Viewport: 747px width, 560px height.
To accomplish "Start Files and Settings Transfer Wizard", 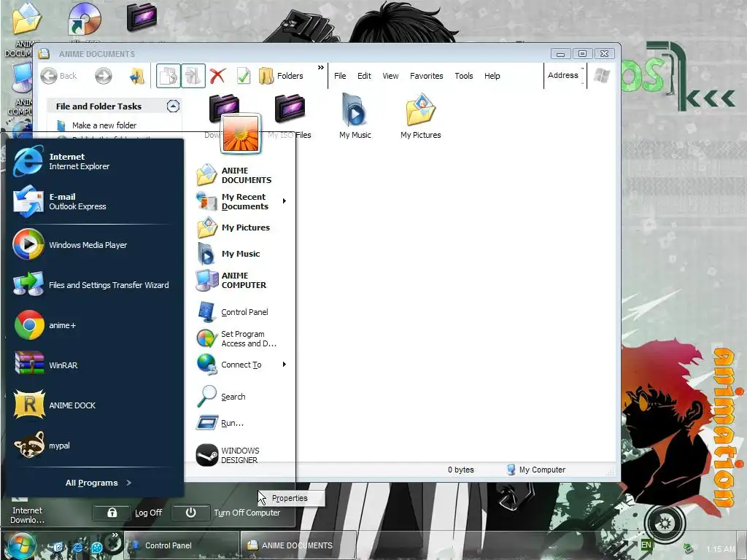I will (x=93, y=285).
